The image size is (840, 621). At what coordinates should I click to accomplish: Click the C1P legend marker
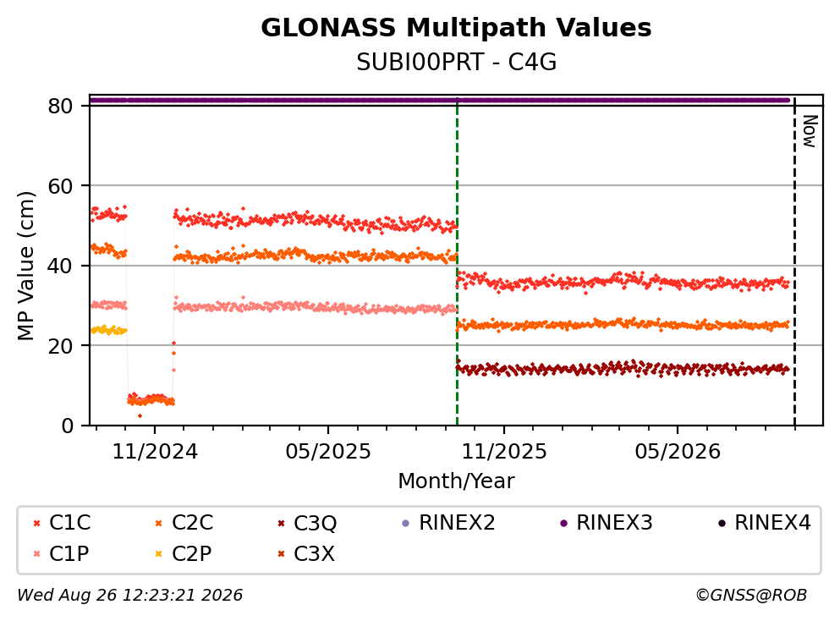click(36, 554)
